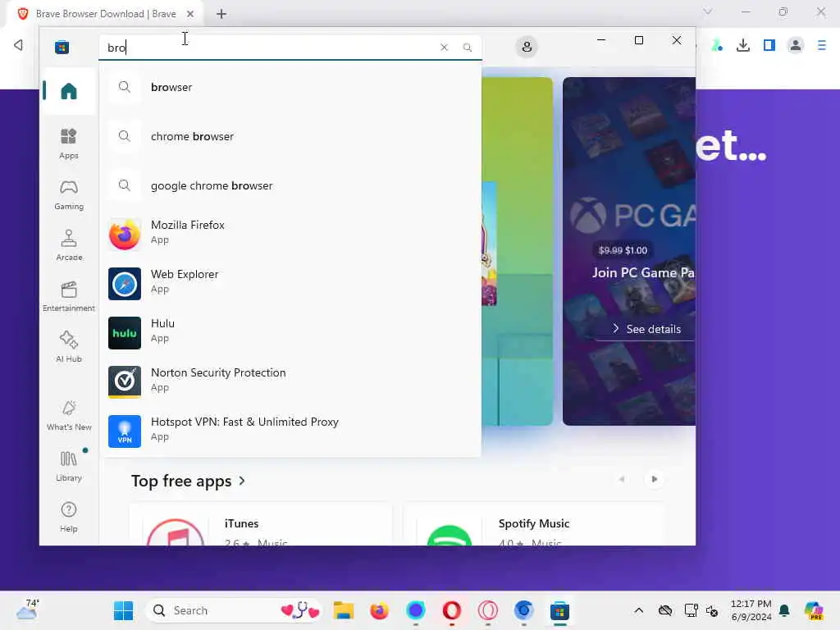Toggle Brave sidebar panel
This screenshot has height=630, width=840.
tap(769, 46)
